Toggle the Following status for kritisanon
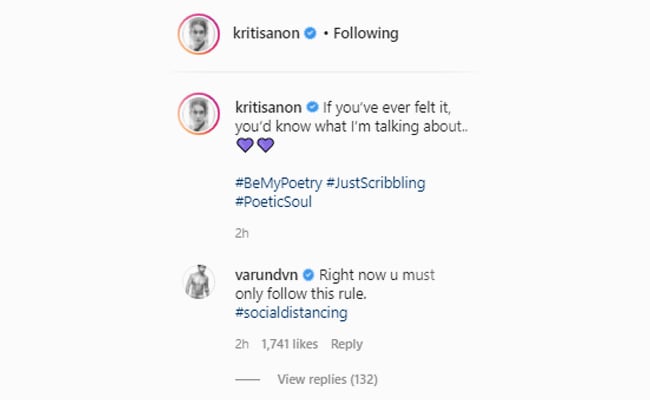Image resolution: width=650 pixels, height=400 pixels. coord(365,34)
